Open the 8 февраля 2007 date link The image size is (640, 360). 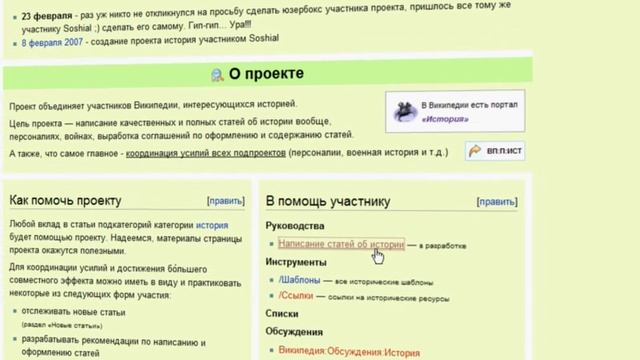52,42
